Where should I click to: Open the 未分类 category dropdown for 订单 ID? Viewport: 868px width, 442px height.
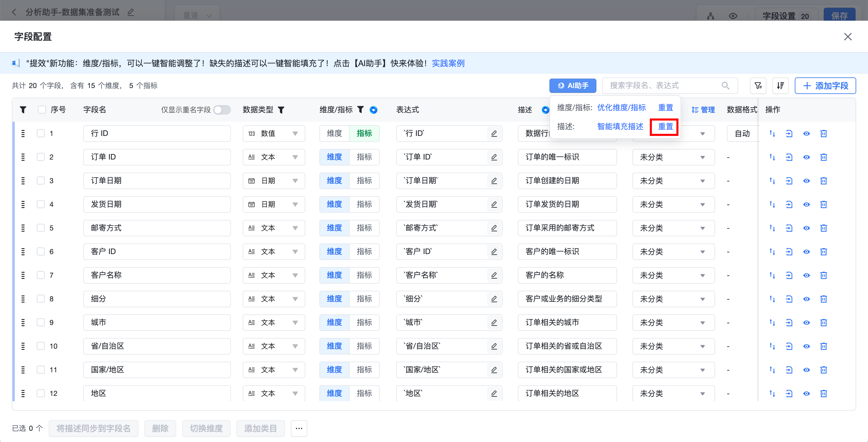click(673, 157)
